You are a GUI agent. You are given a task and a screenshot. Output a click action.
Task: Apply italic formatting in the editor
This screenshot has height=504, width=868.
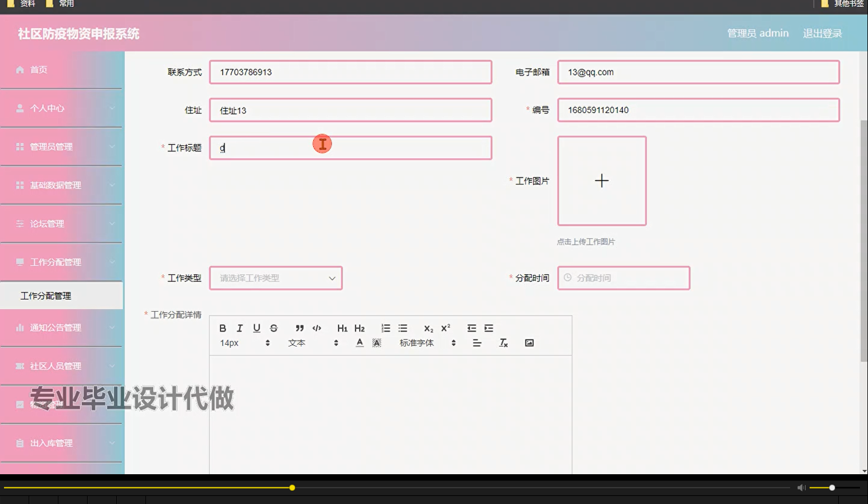tap(239, 328)
